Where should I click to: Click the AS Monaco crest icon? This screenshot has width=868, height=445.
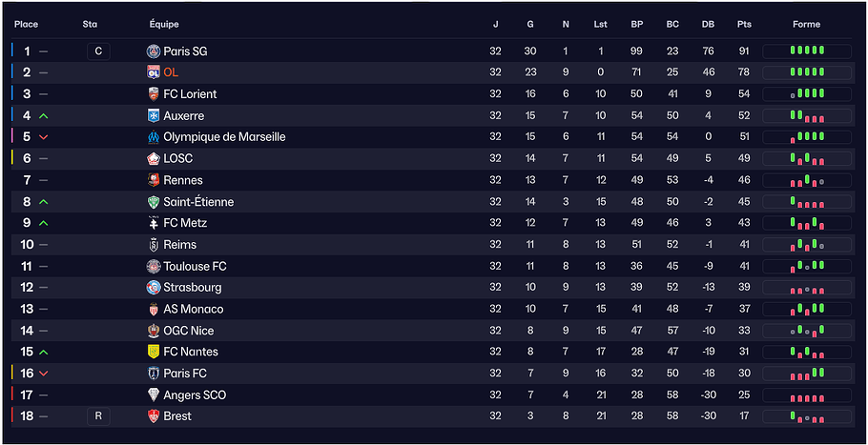point(154,309)
